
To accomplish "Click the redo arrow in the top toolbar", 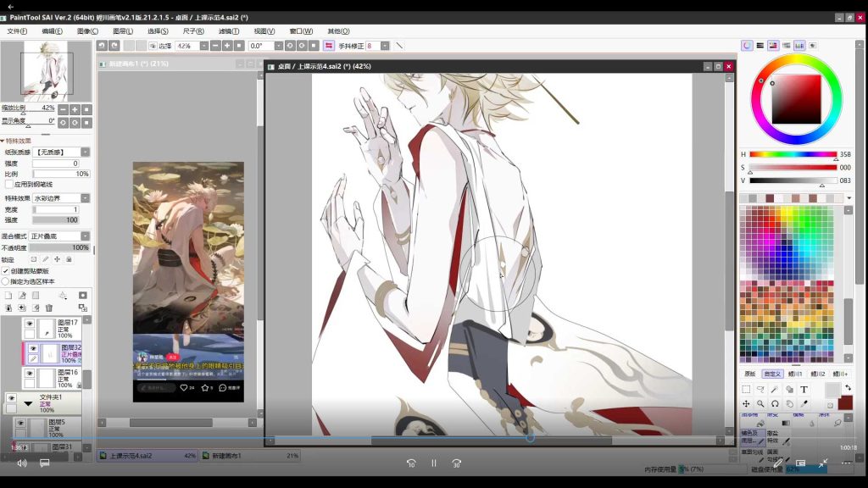I will click(x=114, y=46).
